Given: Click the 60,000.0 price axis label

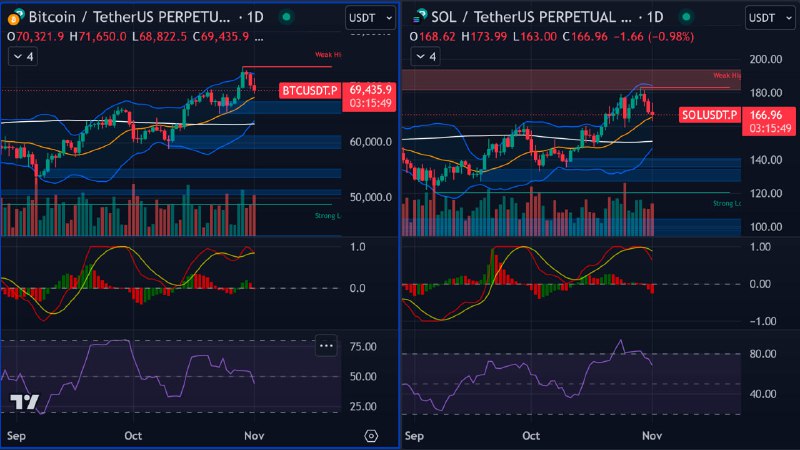Looking at the screenshot, I should [370, 142].
